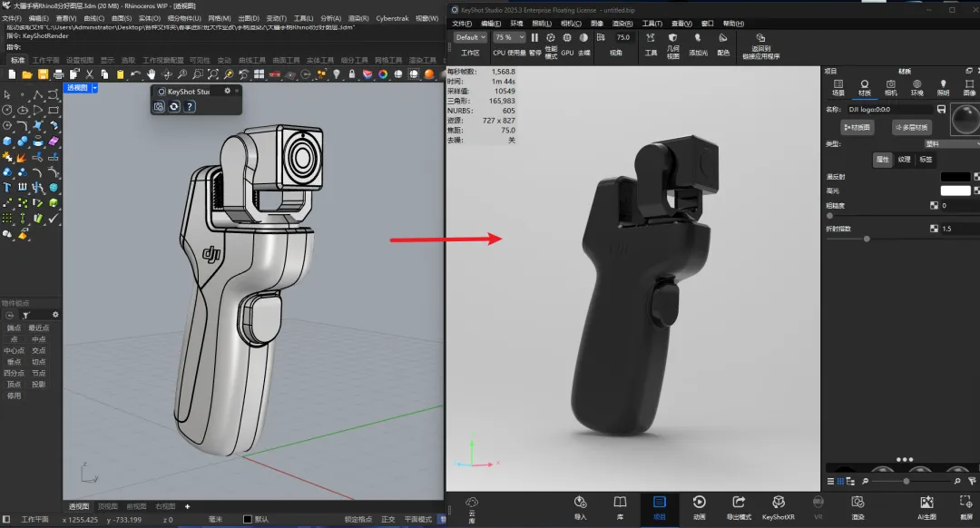Toggle Center 中心点 object snap in Rhino
Screen dimensions: 980x528
click(x=14, y=350)
